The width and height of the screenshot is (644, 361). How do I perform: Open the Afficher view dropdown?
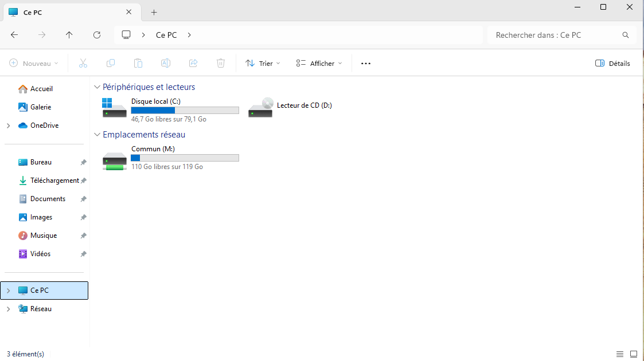319,63
